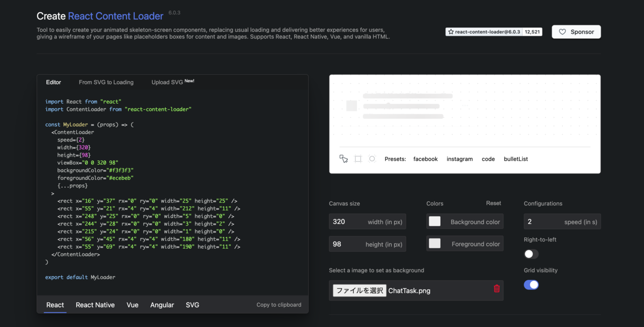This screenshot has width=644, height=327.
Task: Click the viewBox="0 0 320 98" code line
Action: [87, 162]
